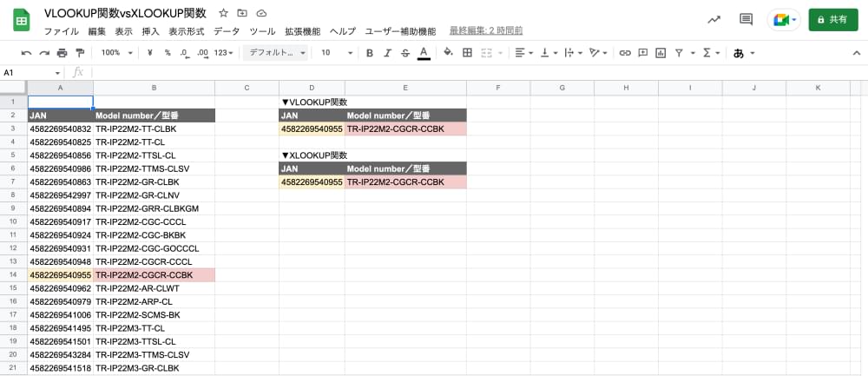868x376 pixels.
Task: Open the borders tool in toolbar
Action: click(x=468, y=53)
